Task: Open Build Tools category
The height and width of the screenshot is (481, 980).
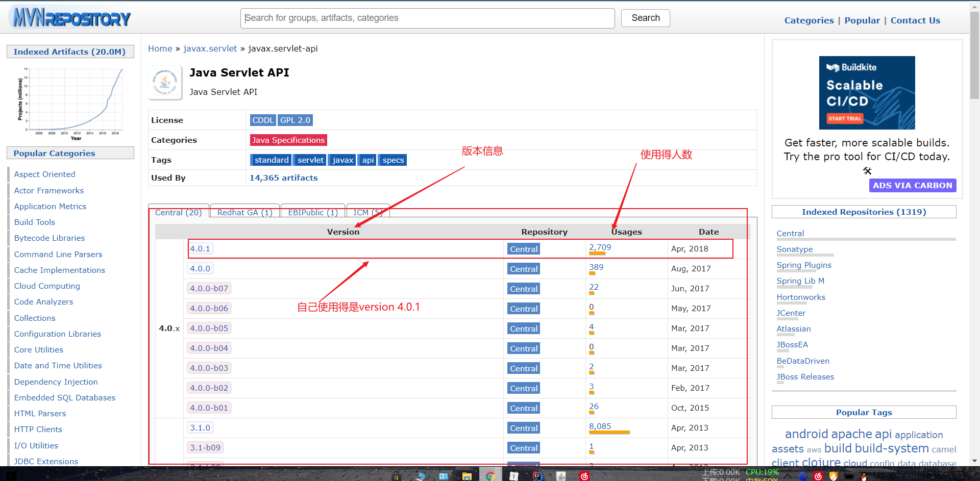Action: (34, 222)
